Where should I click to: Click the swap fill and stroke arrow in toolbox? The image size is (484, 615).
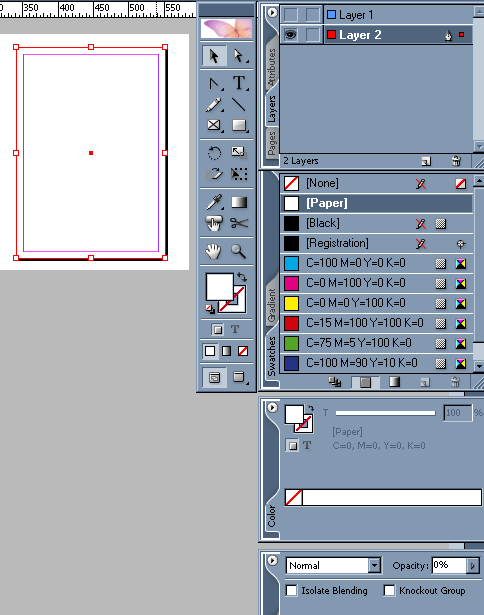click(x=242, y=277)
